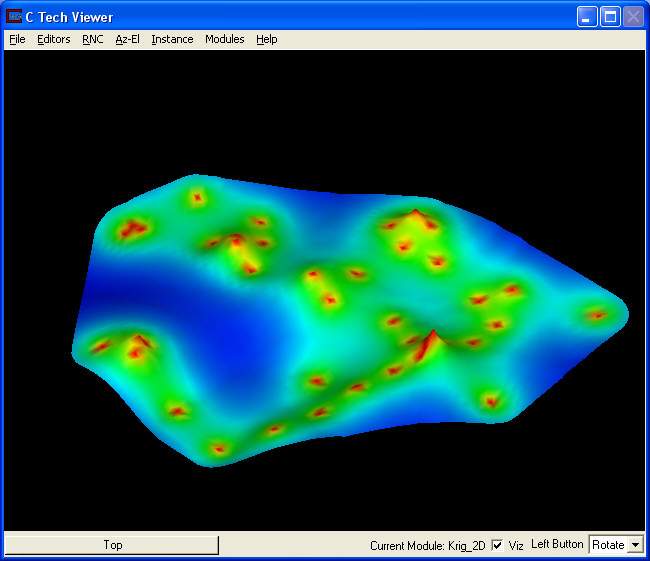Toggle the Viz checkbox

coord(497,545)
